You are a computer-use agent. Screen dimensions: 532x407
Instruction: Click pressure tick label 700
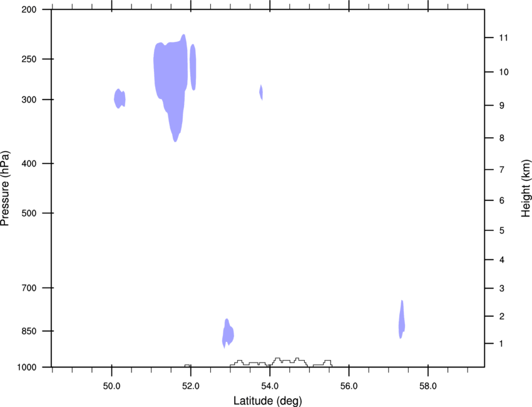(29, 288)
